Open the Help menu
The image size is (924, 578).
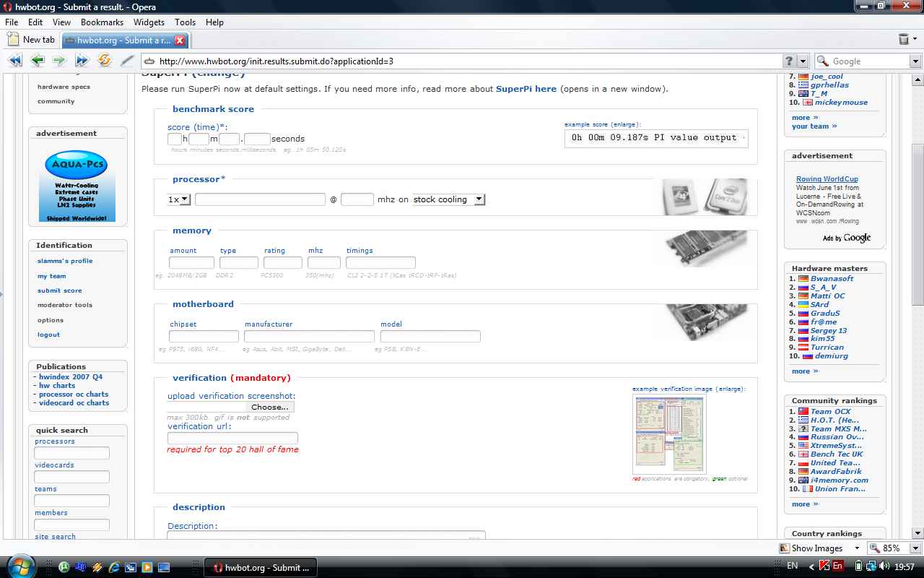pyautogui.click(x=214, y=22)
